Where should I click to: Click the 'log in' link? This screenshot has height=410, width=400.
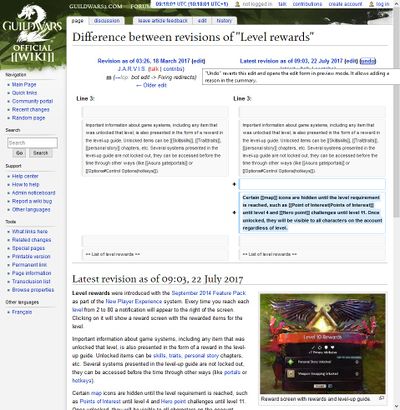click(x=382, y=4)
